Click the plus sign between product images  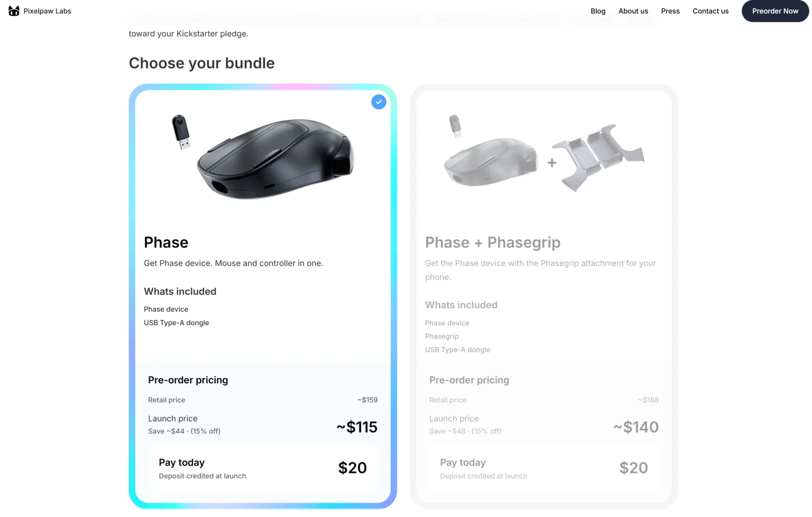coord(552,163)
